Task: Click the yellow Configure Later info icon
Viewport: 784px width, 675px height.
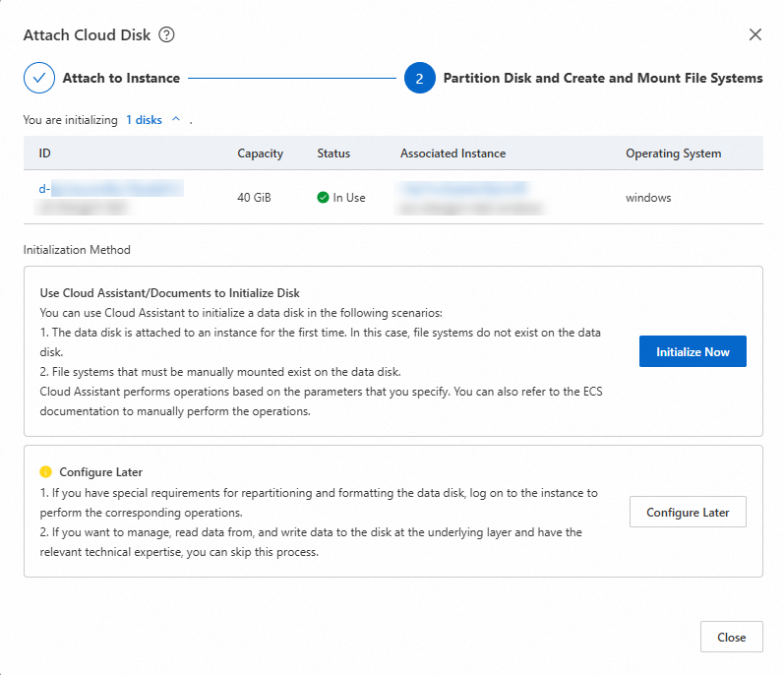Action: 45,472
